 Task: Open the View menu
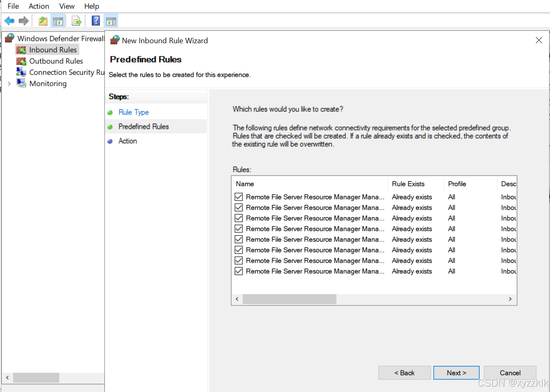click(67, 6)
